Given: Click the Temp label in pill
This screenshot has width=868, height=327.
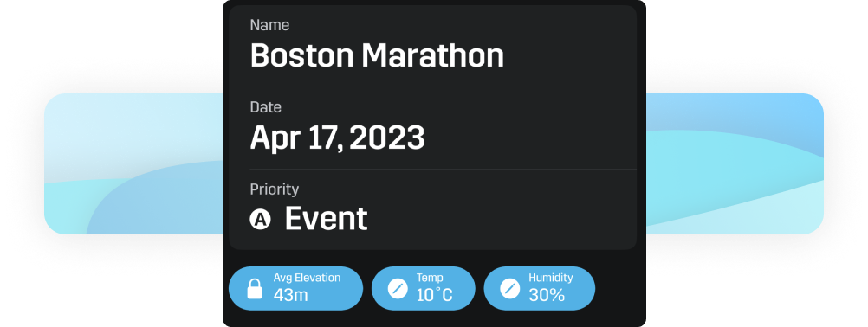Looking at the screenshot, I should point(430,278).
